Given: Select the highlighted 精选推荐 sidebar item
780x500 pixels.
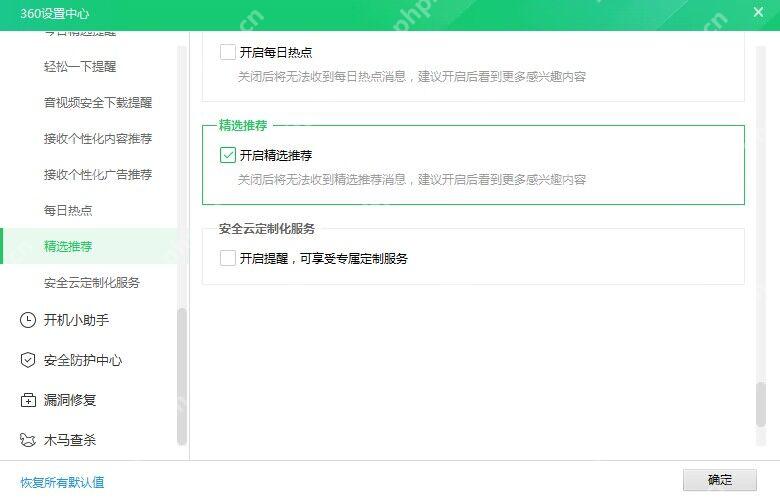Looking at the screenshot, I should [90, 246].
